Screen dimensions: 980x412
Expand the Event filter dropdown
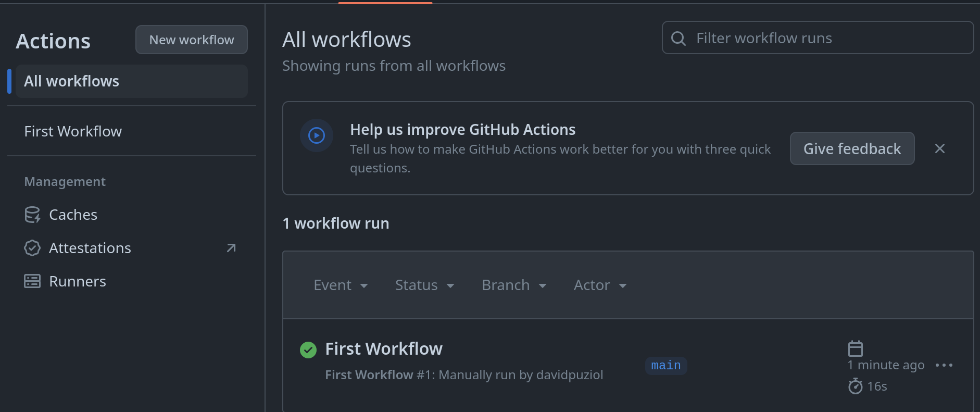point(341,285)
